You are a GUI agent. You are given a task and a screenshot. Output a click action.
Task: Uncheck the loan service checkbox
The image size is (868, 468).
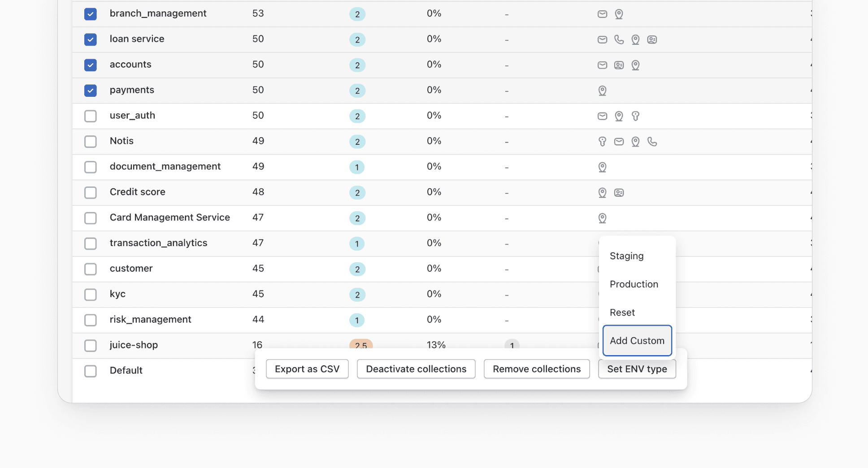click(x=91, y=39)
